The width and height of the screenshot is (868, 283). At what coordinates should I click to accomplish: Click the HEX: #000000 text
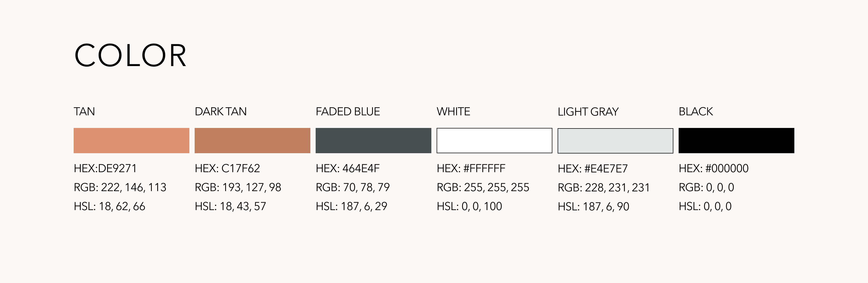tap(714, 168)
